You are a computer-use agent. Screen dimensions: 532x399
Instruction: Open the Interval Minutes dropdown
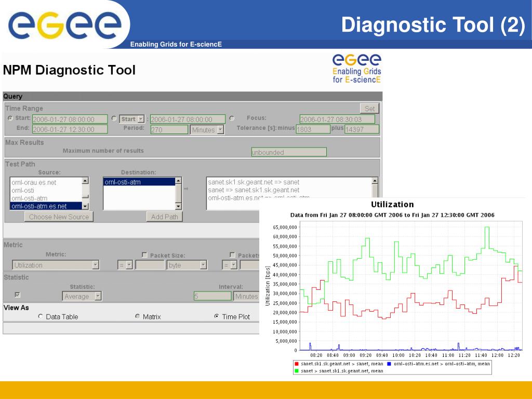pos(246,296)
